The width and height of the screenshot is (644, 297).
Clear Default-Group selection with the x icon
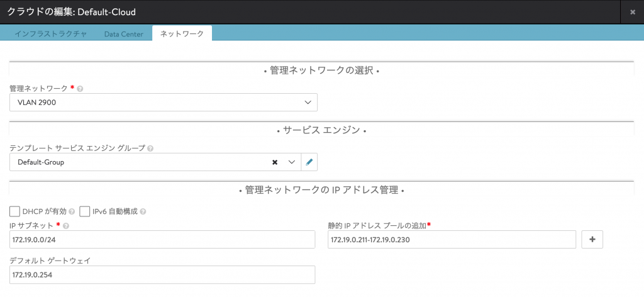coord(274,162)
